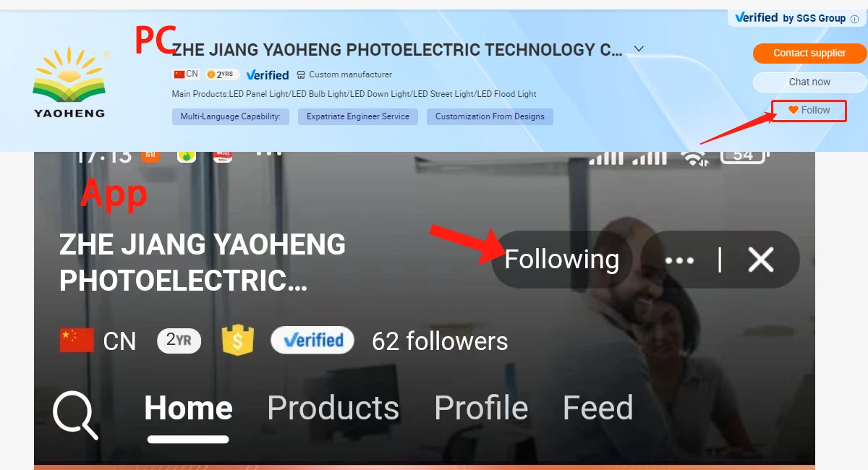Switch to the Products tab

click(333, 409)
